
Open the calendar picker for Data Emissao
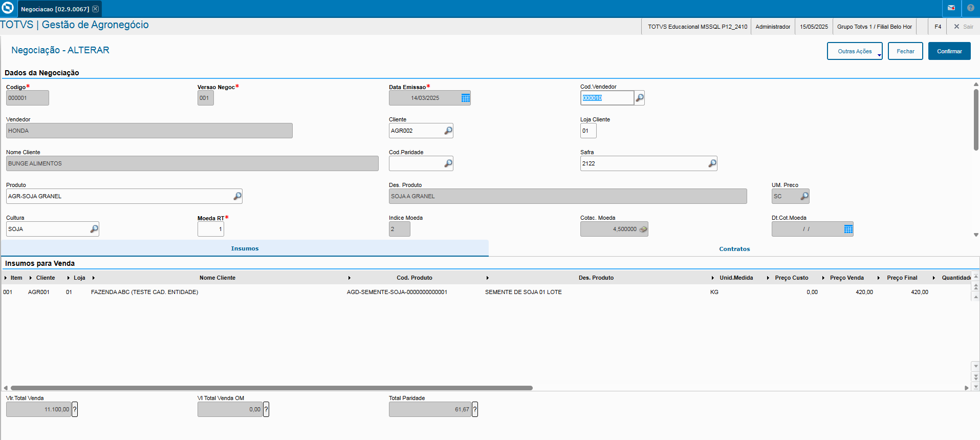[465, 98]
